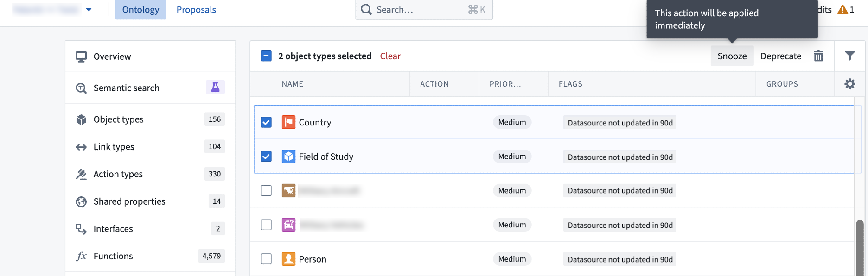Image resolution: width=868 pixels, height=276 pixels.
Task: Click the warning triangle icon
Action: [842, 10]
